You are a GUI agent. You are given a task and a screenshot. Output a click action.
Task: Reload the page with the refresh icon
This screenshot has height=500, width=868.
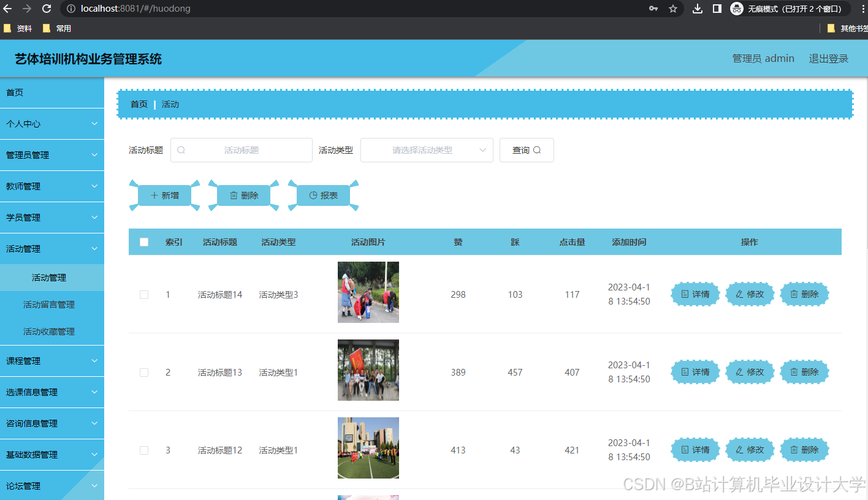point(47,9)
